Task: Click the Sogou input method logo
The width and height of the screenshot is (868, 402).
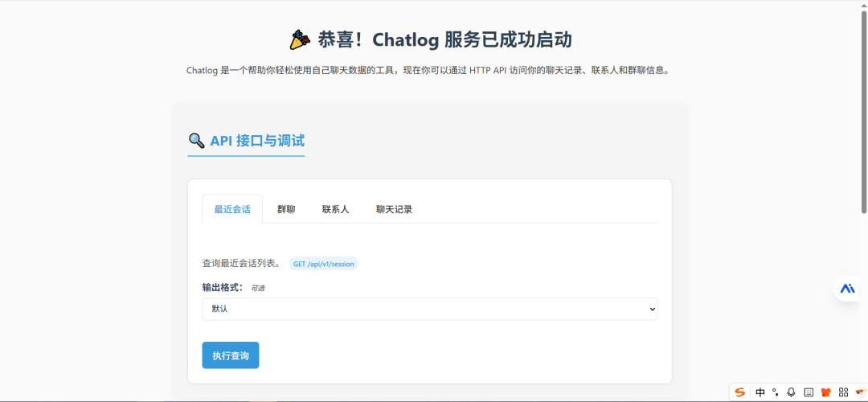Action: (740, 392)
